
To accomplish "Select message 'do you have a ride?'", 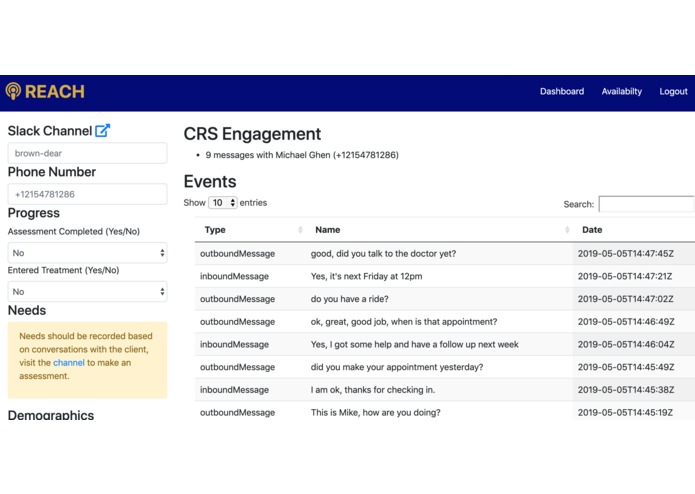I will click(349, 299).
